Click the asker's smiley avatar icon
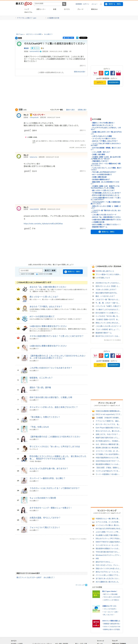This screenshot has width=138, height=644. [x=19, y=44]
